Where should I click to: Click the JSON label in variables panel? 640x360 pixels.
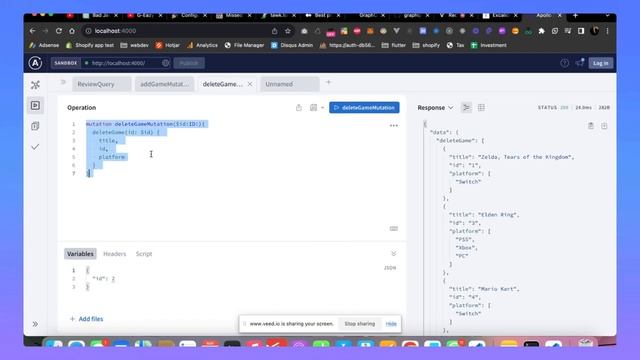(390, 268)
